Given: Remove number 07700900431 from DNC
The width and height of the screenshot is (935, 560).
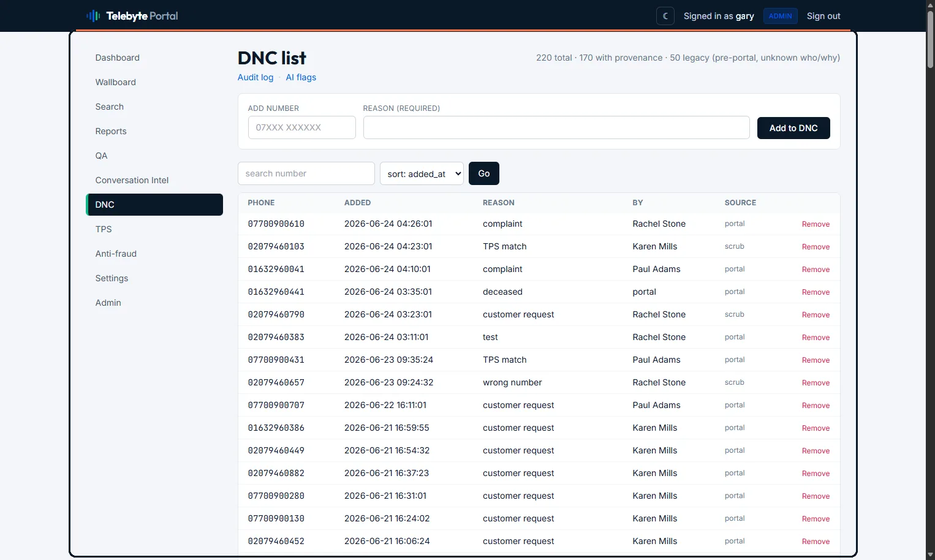Looking at the screenshot, I should (x=816, y=360).
